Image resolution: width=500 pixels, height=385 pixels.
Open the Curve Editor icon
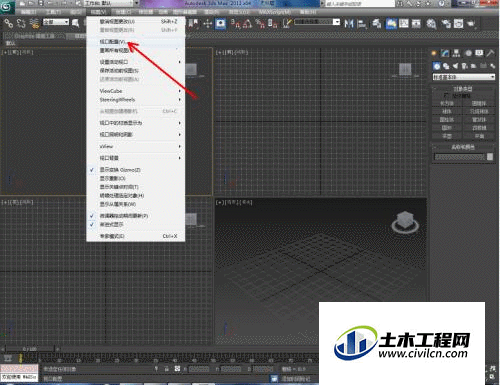[404, 24]
